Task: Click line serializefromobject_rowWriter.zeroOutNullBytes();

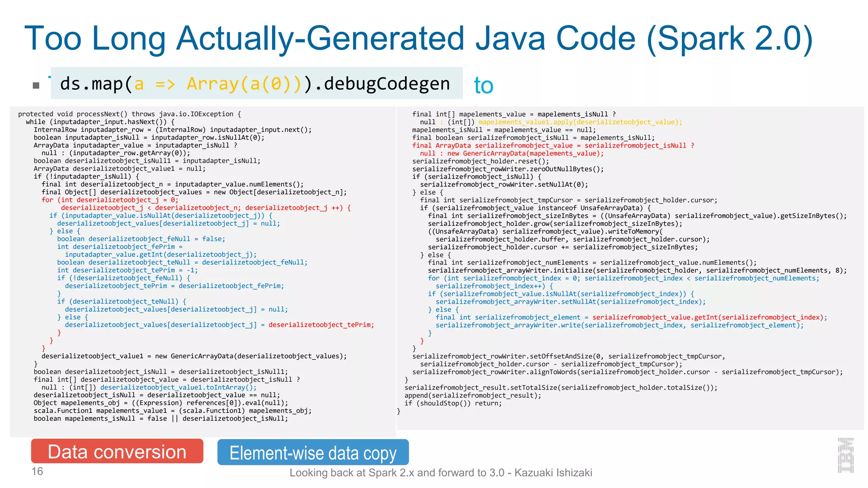Action: tap(508, 169)
